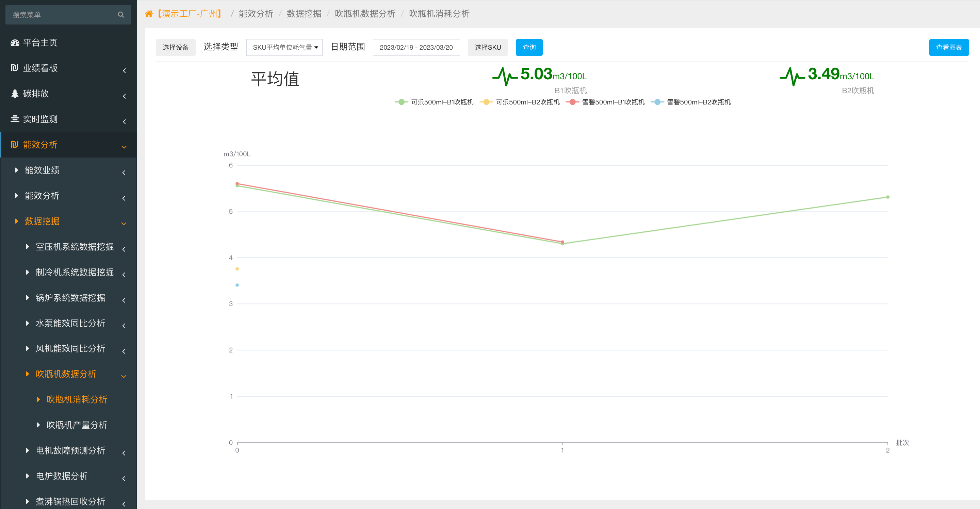Click the 选择SKU button

pyautogui.click(x=488, y=48)
